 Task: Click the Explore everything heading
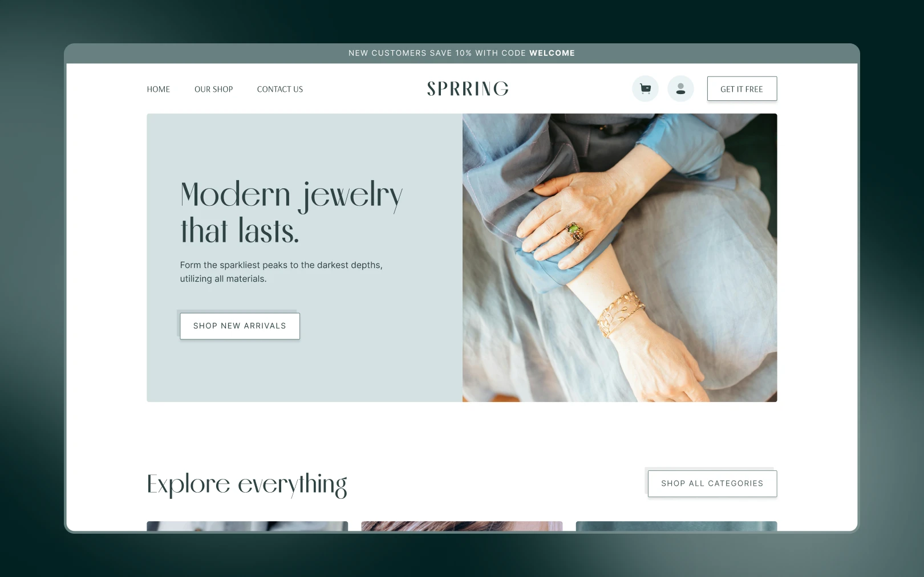pos(247,485)
